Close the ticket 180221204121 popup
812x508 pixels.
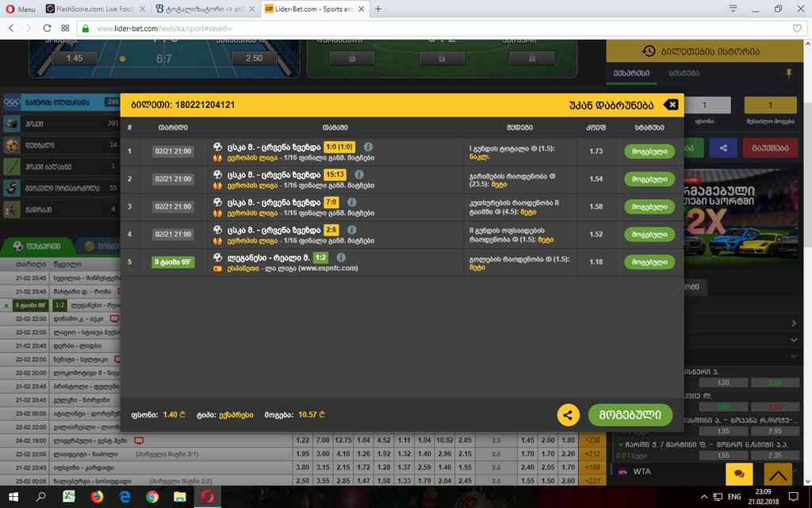671,105
